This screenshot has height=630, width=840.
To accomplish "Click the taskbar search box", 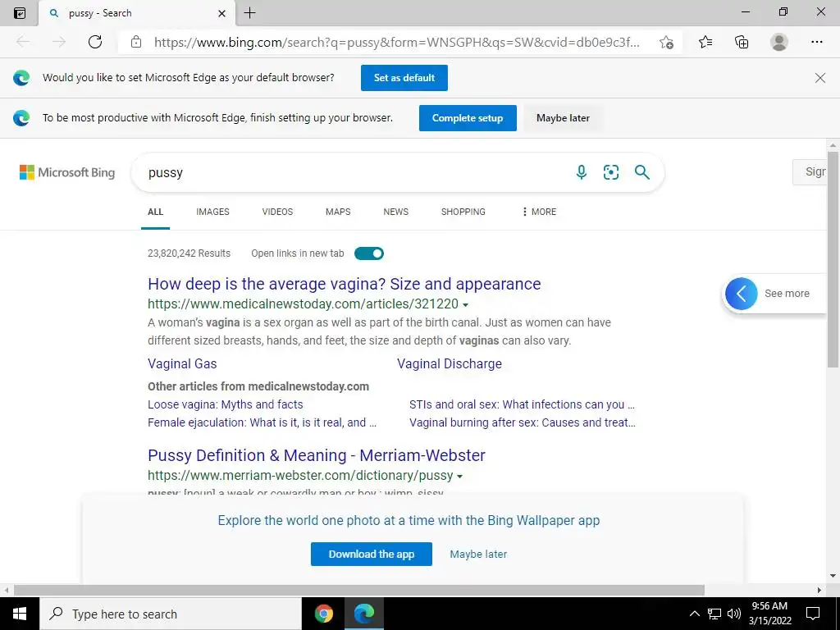I will [x=171, y=614].
